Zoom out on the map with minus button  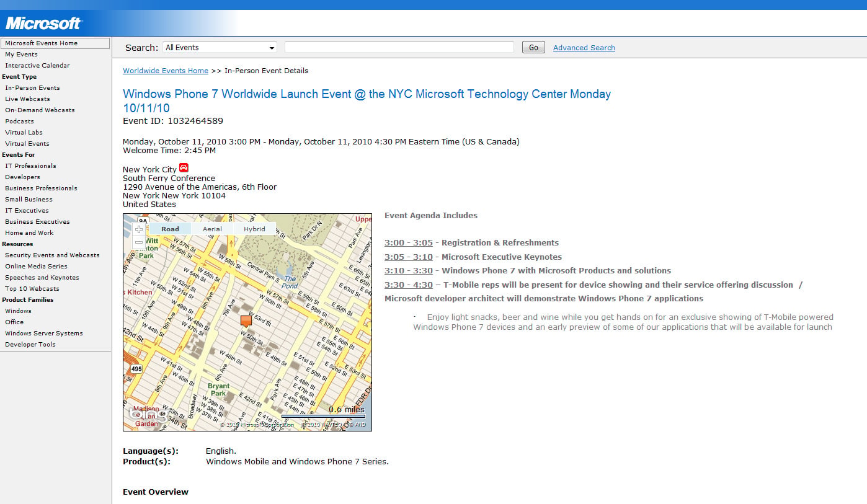(x=139, y=242)
